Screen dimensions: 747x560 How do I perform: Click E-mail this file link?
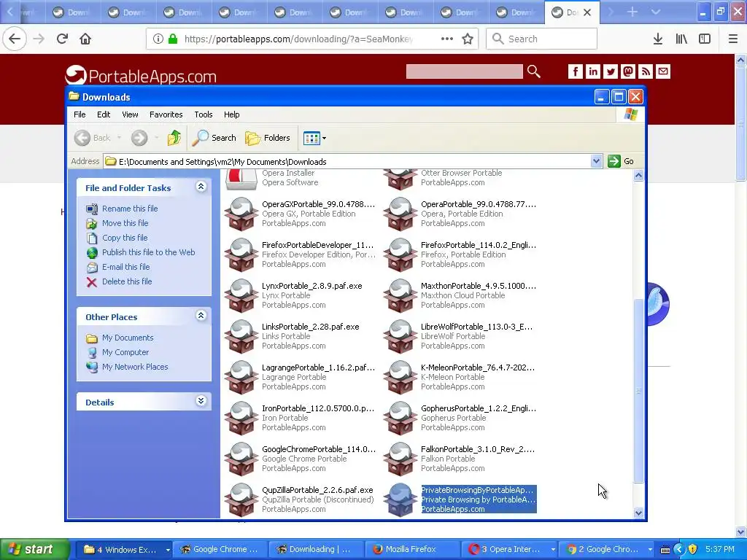pyautogui.click(x=125, y=267)
